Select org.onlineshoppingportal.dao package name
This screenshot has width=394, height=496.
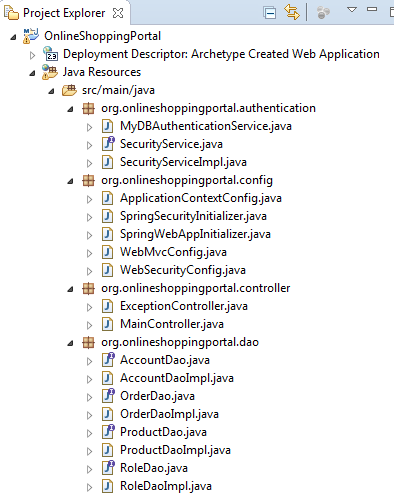click(x=180, y=342)
